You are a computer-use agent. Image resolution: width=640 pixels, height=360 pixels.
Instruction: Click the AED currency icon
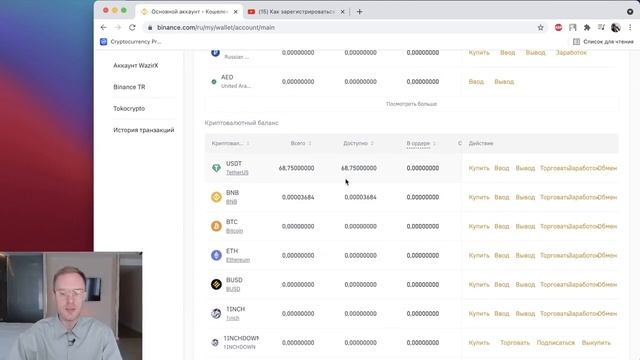tap(213, 82)
